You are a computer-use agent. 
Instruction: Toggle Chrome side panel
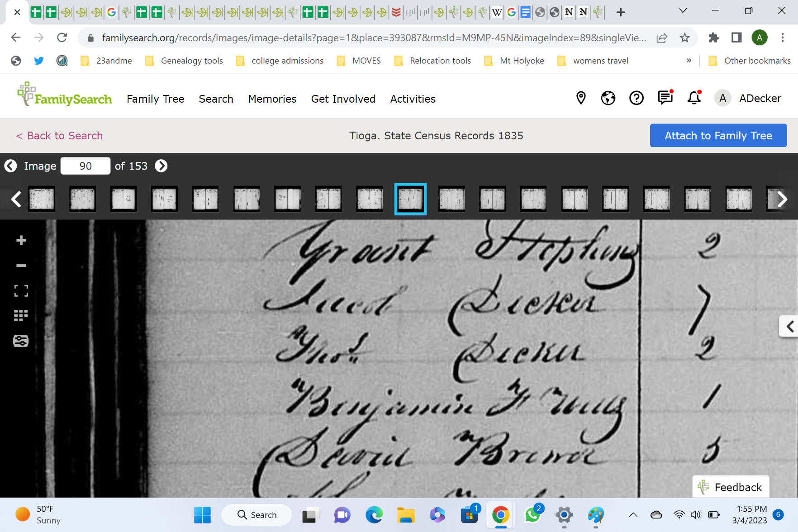pos(736,38)
